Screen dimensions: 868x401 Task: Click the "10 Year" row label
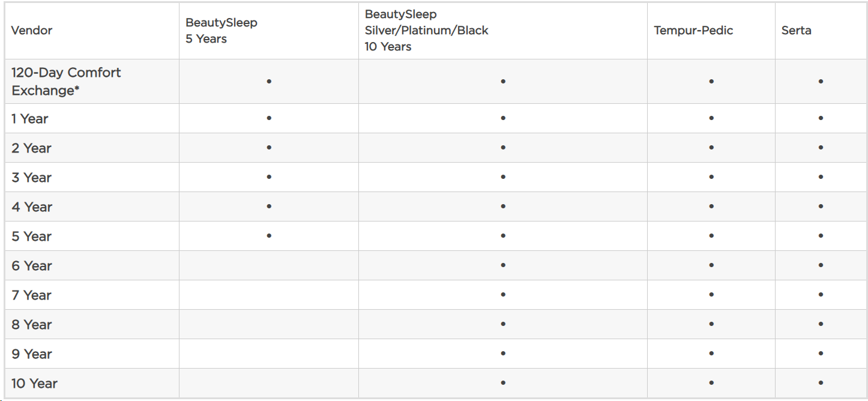(x=34, y=384)
